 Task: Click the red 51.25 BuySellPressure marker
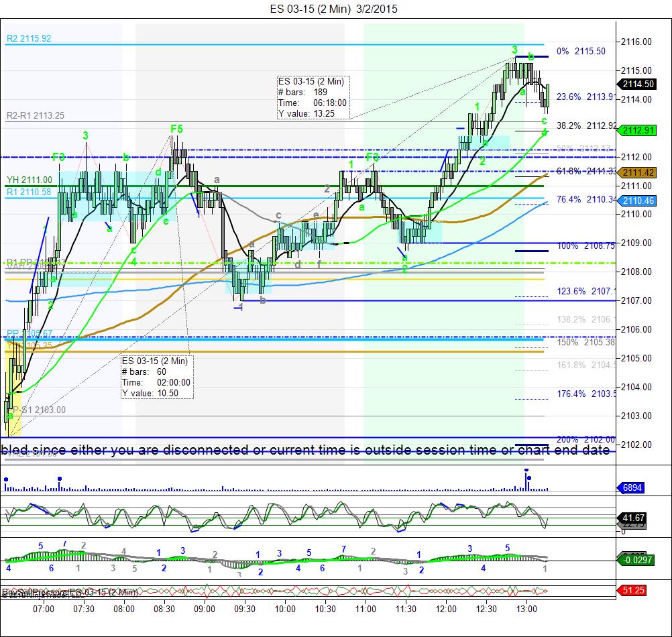click(x=632, y=590)
